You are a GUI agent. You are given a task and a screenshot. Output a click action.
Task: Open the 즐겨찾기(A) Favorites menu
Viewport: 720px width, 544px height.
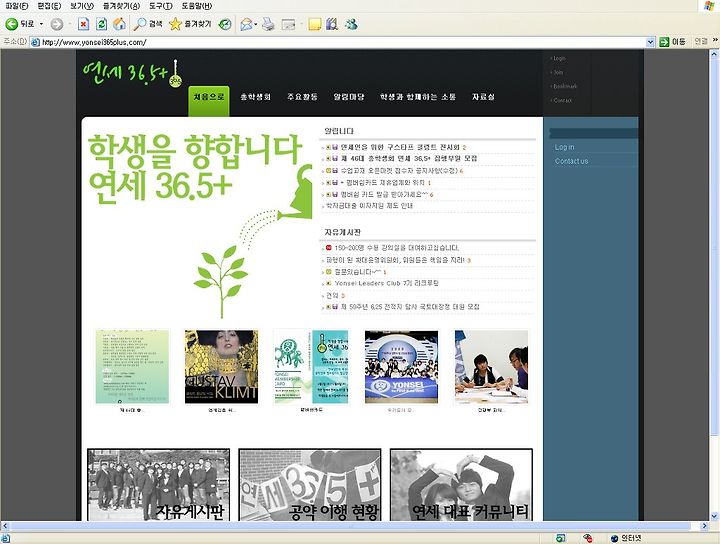point(121,6)
